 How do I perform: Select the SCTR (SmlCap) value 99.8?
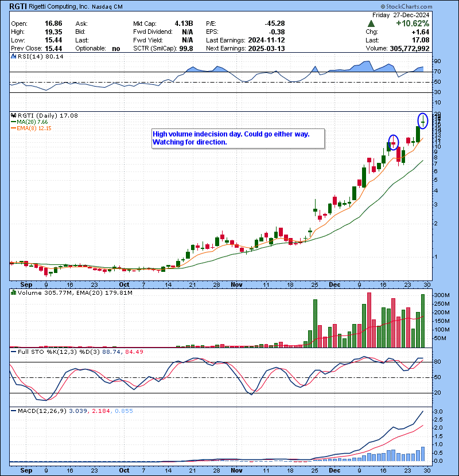pyautogui.click(x=186, y=49)
